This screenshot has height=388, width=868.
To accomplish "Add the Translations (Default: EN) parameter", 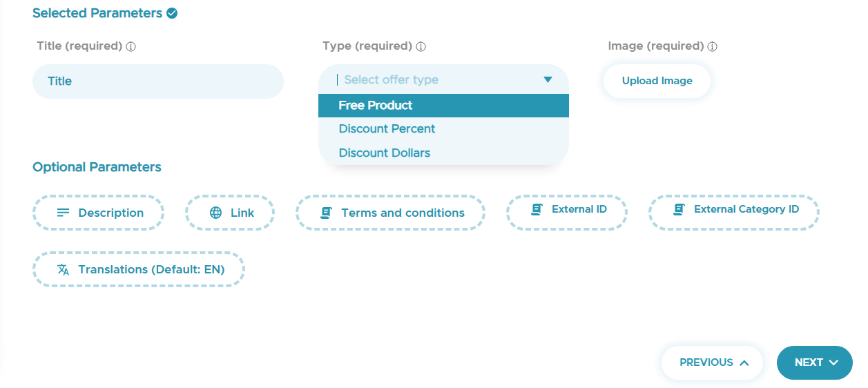I will (x=139, y=269).
